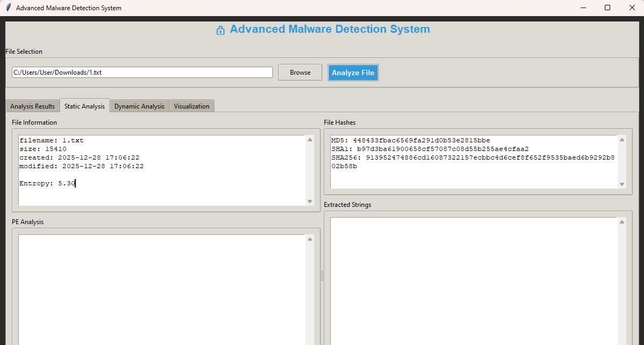Click the MD5 hash line in File Hashes
Image resolution: width=644 pixels, height=345 pixels.
[410, 141]
